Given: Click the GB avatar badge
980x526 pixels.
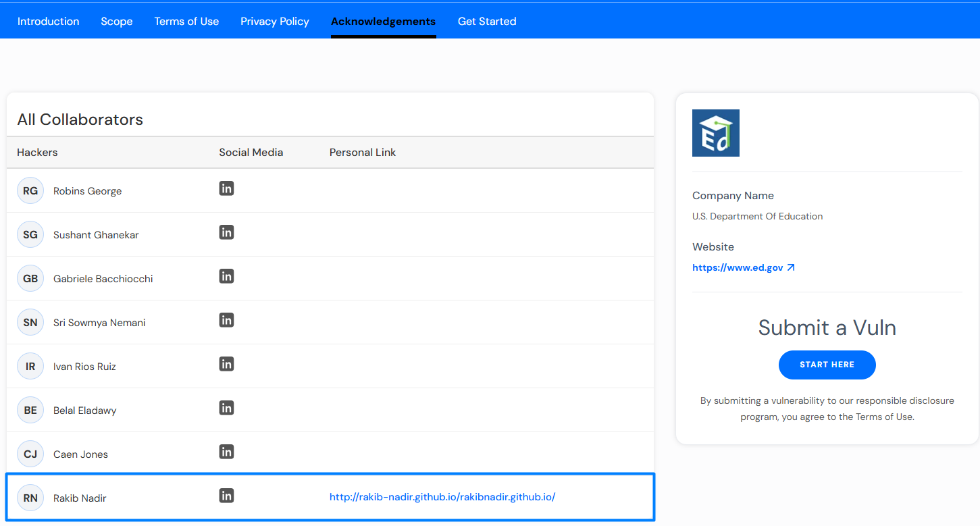Looking at the screenshot, I should (30, 278).
